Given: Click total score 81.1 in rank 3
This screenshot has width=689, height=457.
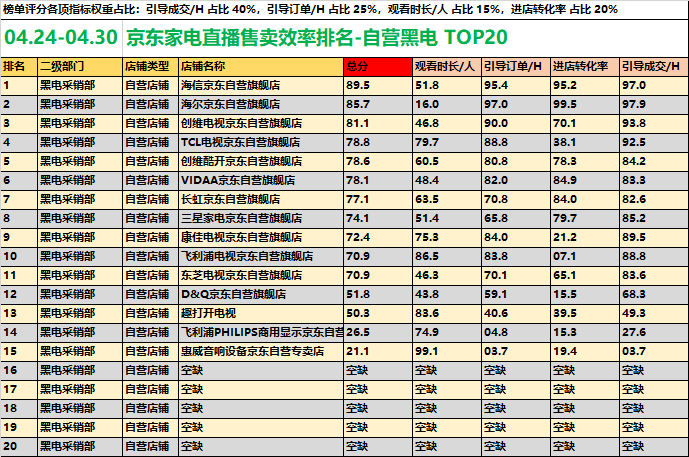Looking at the screenshot, I should (x=378, y=123).
